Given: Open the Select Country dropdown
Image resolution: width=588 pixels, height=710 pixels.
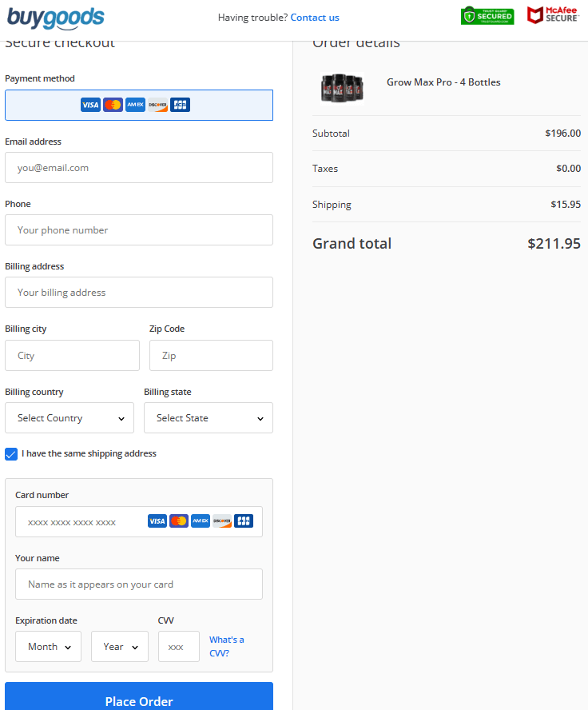Looking at the screenshot, I should pyautogui.click(x=70, y=417).
